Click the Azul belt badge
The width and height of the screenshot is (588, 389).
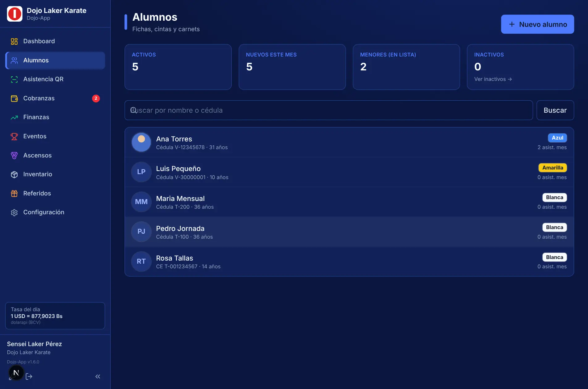tap(557, 138)
